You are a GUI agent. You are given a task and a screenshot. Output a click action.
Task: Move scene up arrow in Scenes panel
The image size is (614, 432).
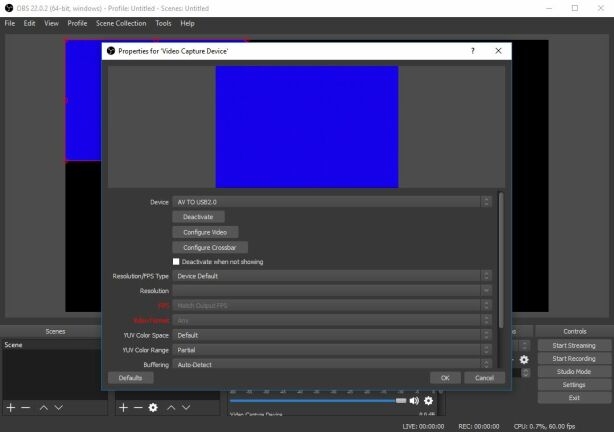click(44, 408)
